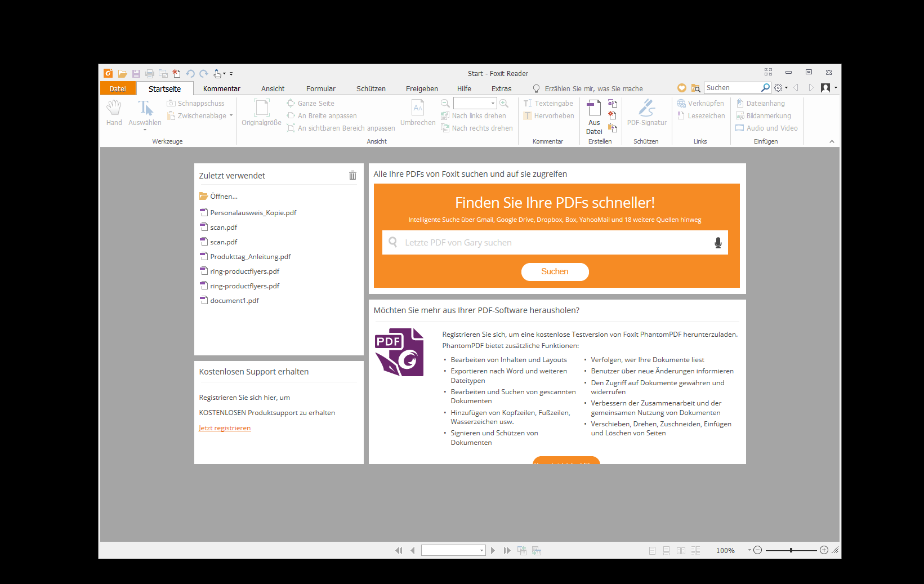Toggle continuous page view in status bar
The height and width of the screenshot is (584, 924).
tap(666, 551)
